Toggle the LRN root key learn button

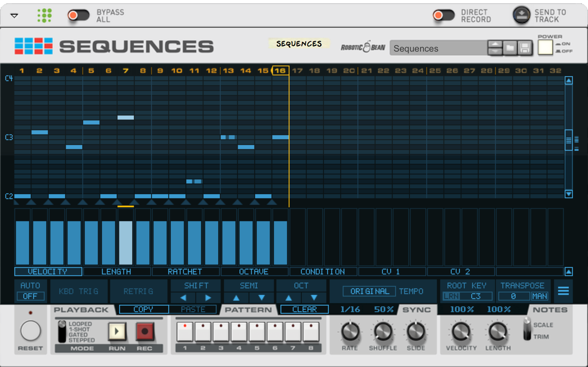click(x=451, y=296)
